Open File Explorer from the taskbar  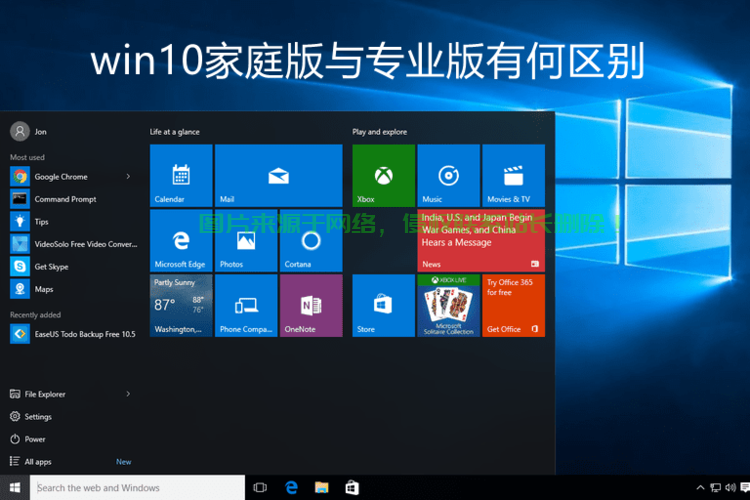321,488
